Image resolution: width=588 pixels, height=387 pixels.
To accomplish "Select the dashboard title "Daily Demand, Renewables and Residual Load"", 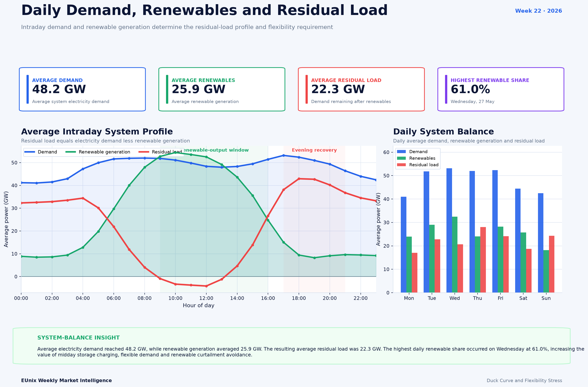I will click(x=204, y=10).
